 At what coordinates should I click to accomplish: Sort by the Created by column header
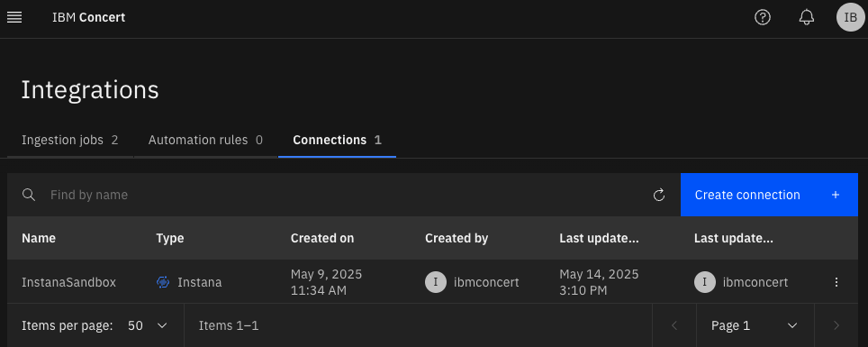[x=457, y=238]
